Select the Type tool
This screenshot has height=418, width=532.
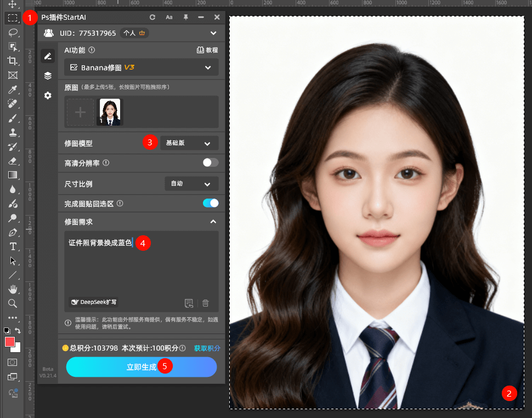[x=12, y=246]
